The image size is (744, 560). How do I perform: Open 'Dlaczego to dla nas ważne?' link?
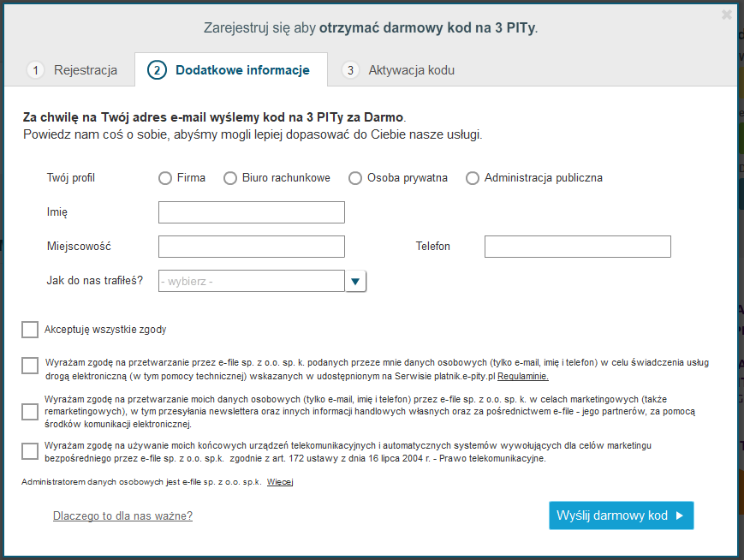[x=123, y=515]
